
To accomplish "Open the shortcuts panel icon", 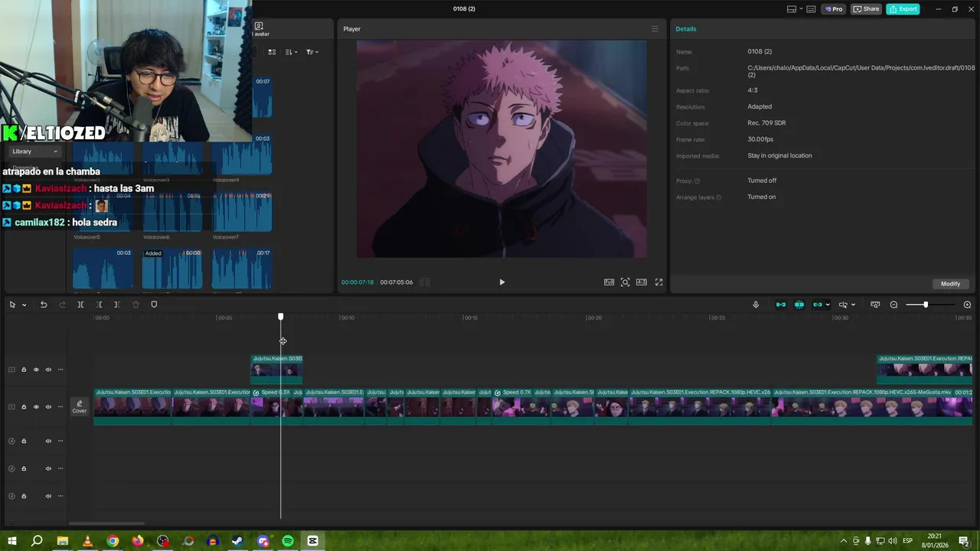I will pos(811,9).
